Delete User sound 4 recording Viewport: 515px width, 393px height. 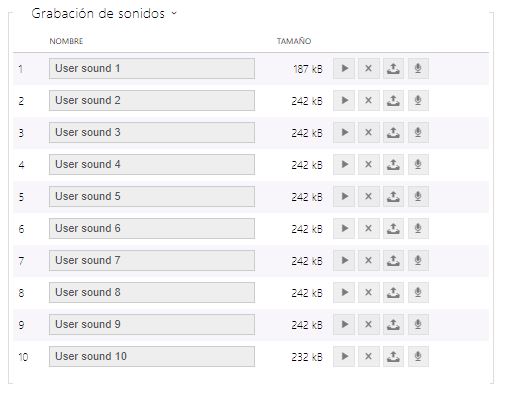coord(369,165)
